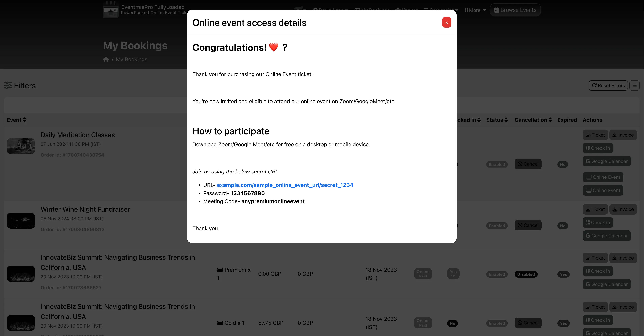Click the Reset Filters button
Viewport: 644px width, 336px height.
tap(608, 85)
